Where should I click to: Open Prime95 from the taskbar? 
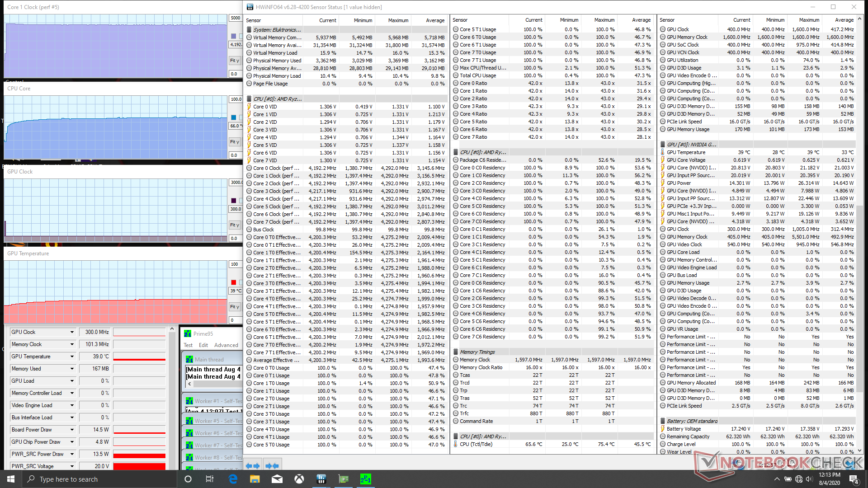click(365, 479)
